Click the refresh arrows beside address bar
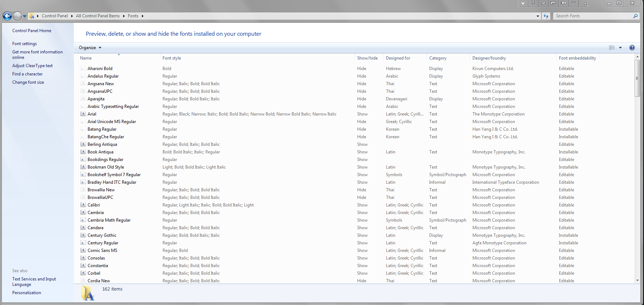The height and width of the screenshot is (305, 644). coord(546,16)
